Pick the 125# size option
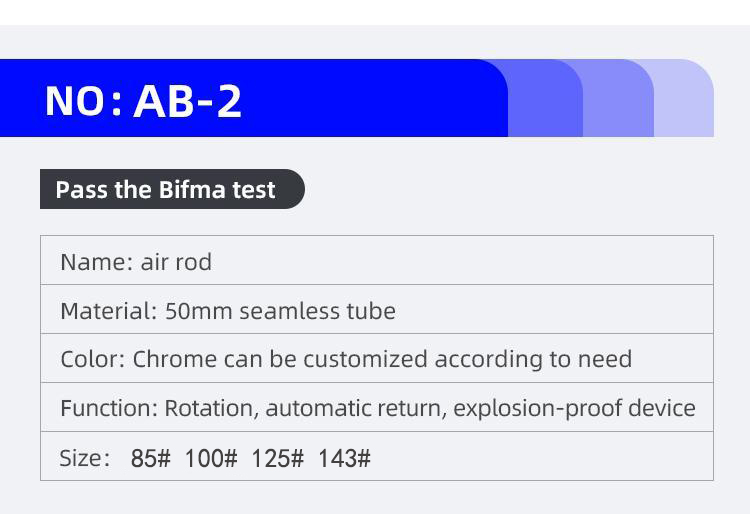This screenshot has width=750, height=514. (277, 459)
